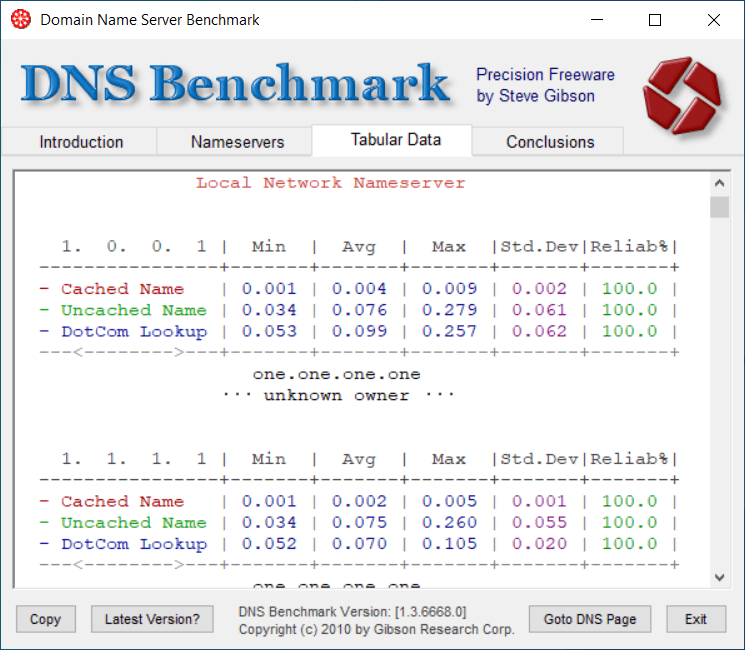Click the red app icon in title bar

[x=20, y=19]
